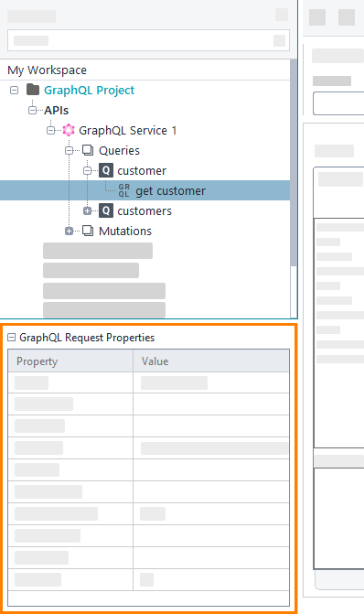Select the customers query item
Screen dimensions: 364x614
145,211
